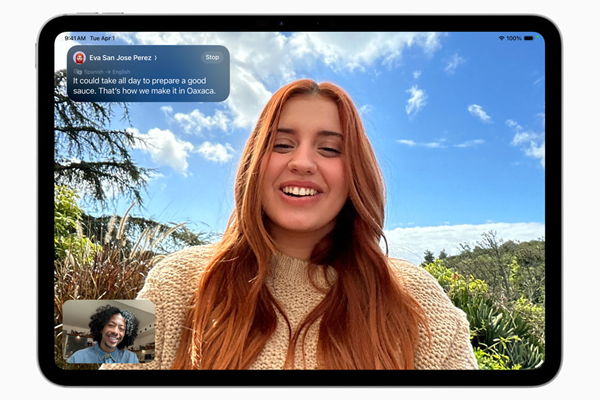Tap the 100% battery percentage

514,38
